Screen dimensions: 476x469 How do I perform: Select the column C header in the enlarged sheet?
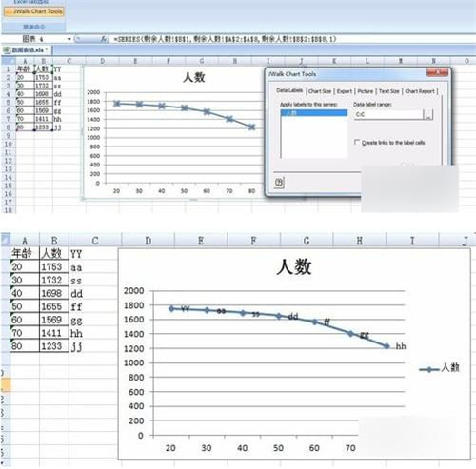click(95, 241)
